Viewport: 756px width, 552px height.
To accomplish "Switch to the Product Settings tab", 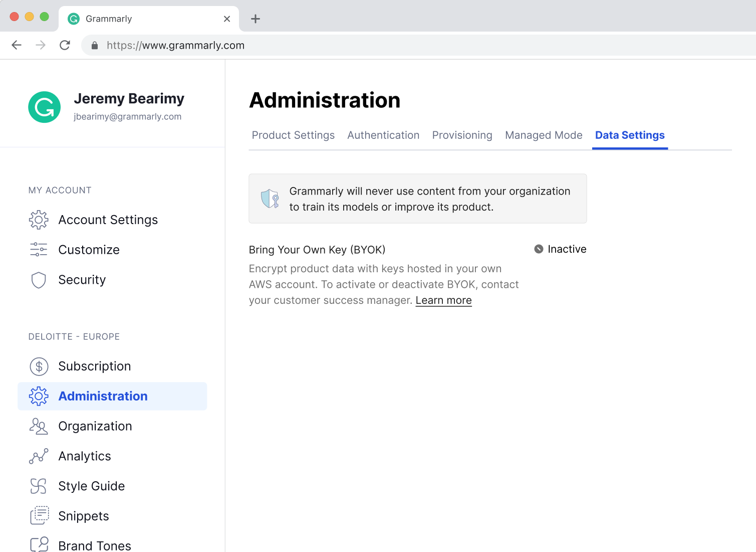I will click(x=293, y=135).
